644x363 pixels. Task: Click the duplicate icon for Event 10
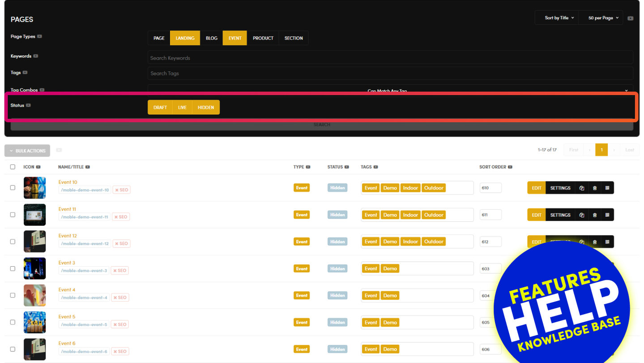pos(581,188)
